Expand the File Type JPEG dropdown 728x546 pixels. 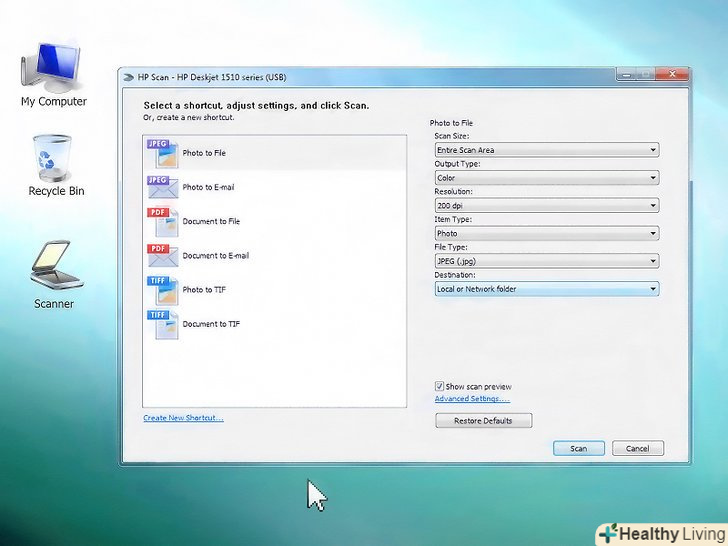pos(546,261)
